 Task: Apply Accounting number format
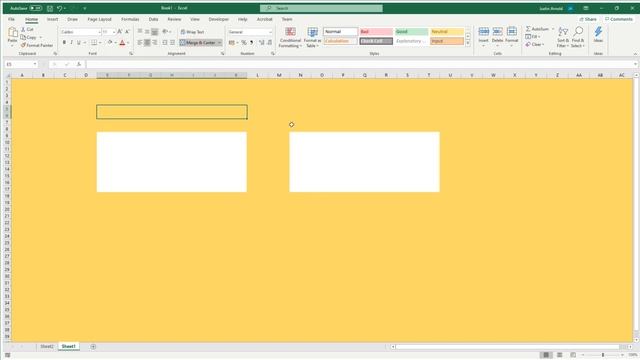click(231, 42)
